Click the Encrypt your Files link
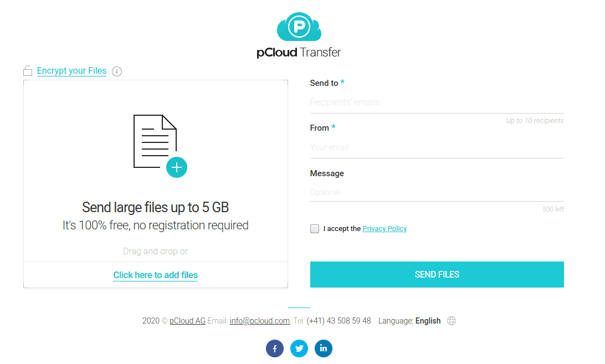The width and height of the screenshot is (605, 364). (71, 71)
